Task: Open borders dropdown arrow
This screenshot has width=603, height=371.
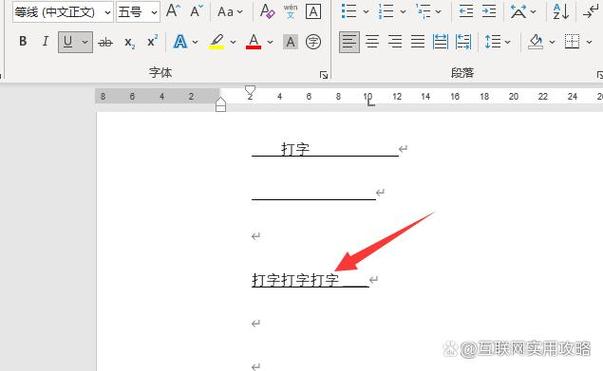Action: click(x=589, y=42)
